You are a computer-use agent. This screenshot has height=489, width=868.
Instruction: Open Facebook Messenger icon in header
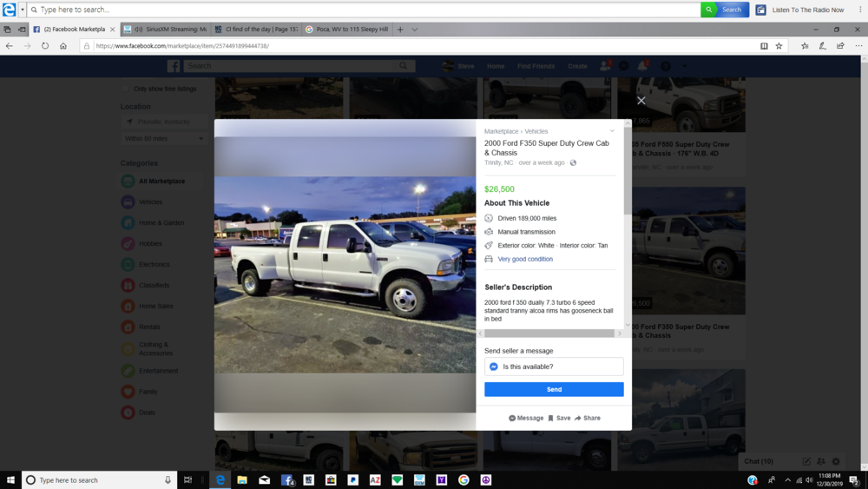point(623,66)
